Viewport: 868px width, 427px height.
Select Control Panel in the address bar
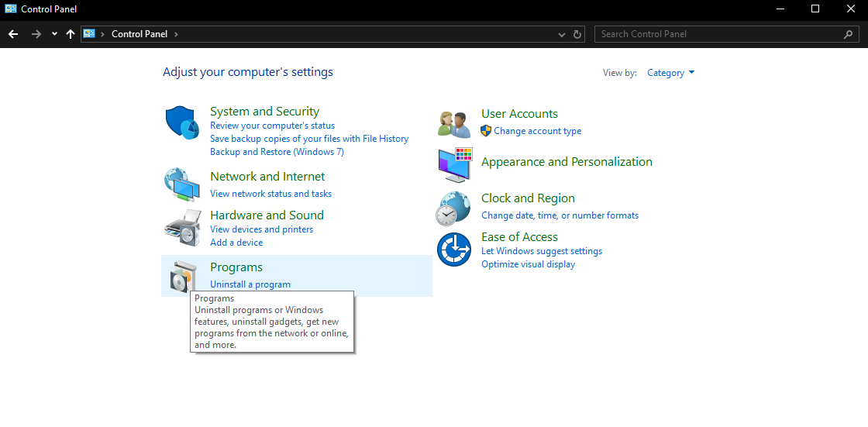139,34
